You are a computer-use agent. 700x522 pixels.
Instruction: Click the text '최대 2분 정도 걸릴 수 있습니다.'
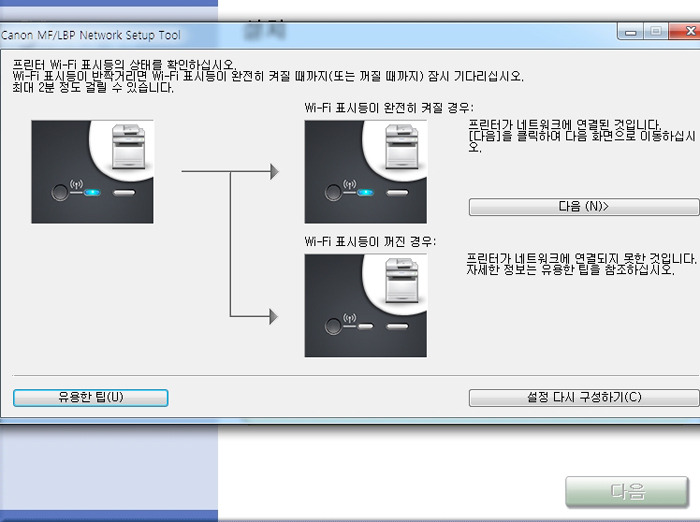(x=93, y=88)
